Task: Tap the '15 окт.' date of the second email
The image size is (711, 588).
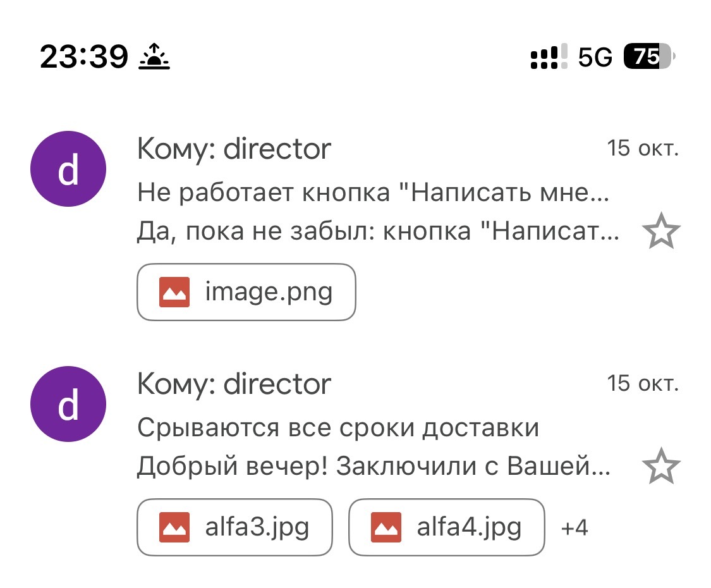Action: click(642, 384)
